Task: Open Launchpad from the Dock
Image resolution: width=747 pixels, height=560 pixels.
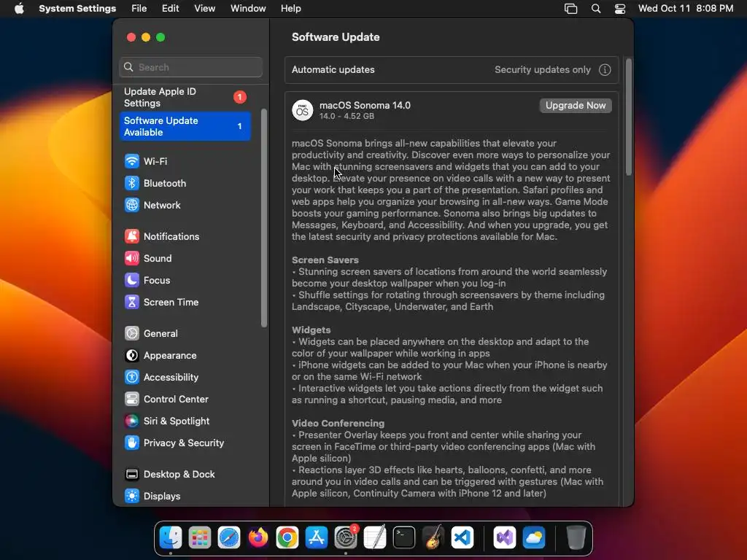Action: tap(200, 538)
